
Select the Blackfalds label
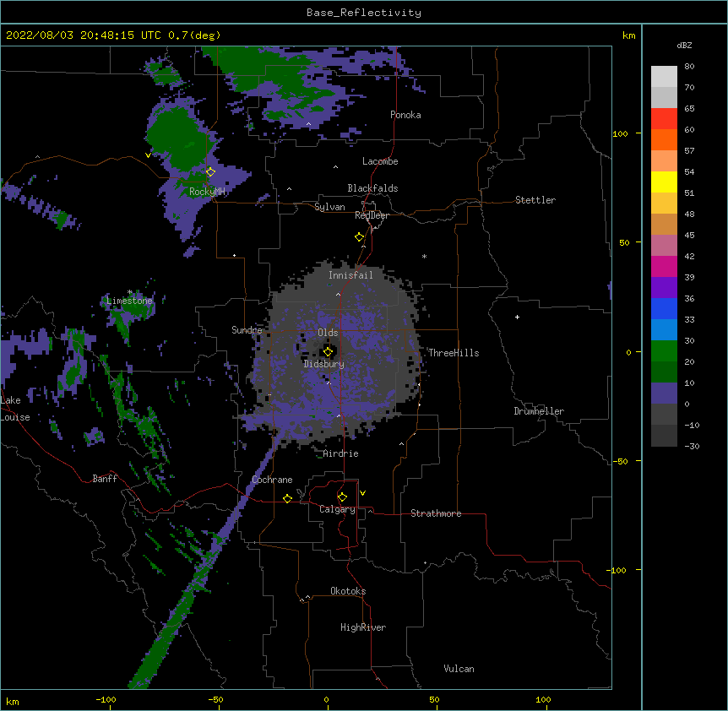click(x=372, y=188)
